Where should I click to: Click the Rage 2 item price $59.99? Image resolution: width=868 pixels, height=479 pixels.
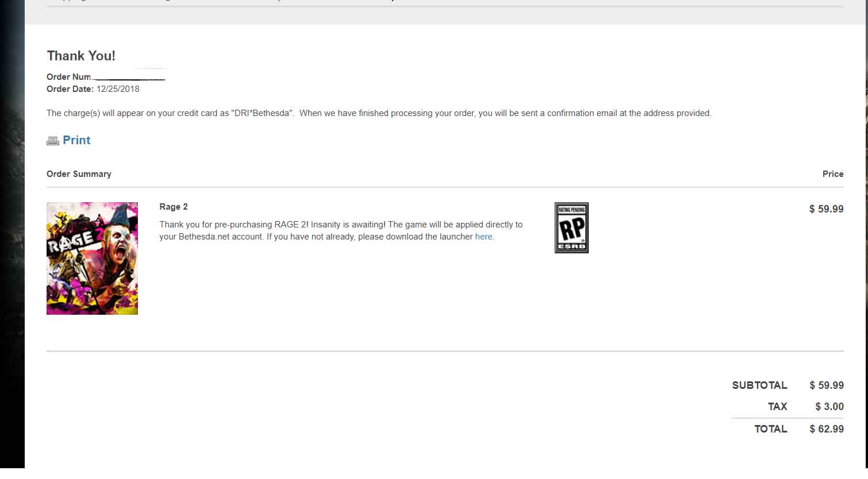826,209
